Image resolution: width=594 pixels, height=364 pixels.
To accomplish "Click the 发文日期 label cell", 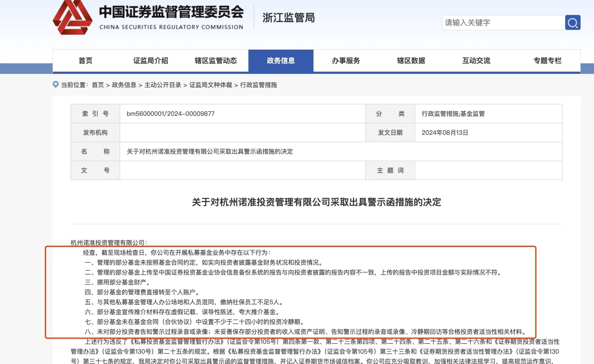I will 390,132.
